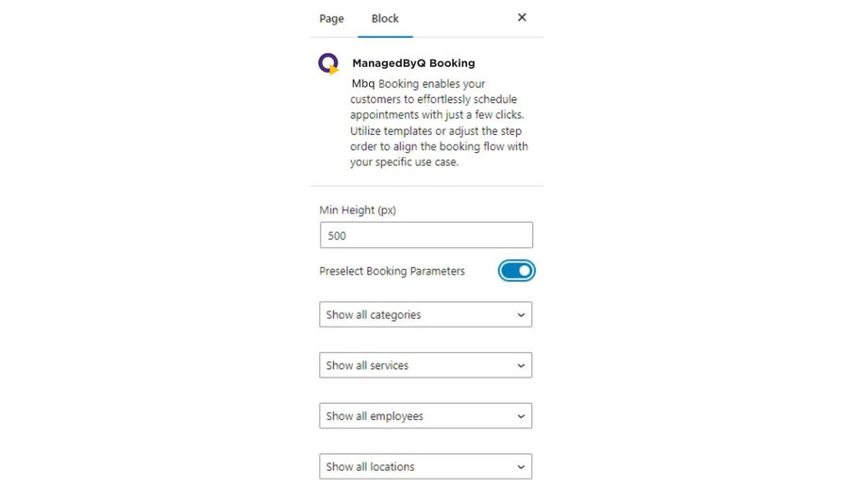Click the 500 value in Min Height
The image size is (868, 488).
click(337, 235)
